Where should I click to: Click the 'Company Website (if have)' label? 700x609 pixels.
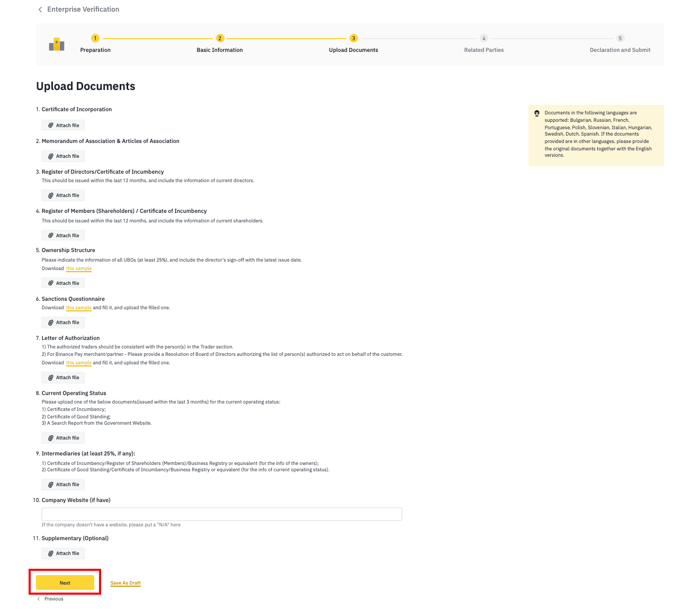(x=76, y=500)
